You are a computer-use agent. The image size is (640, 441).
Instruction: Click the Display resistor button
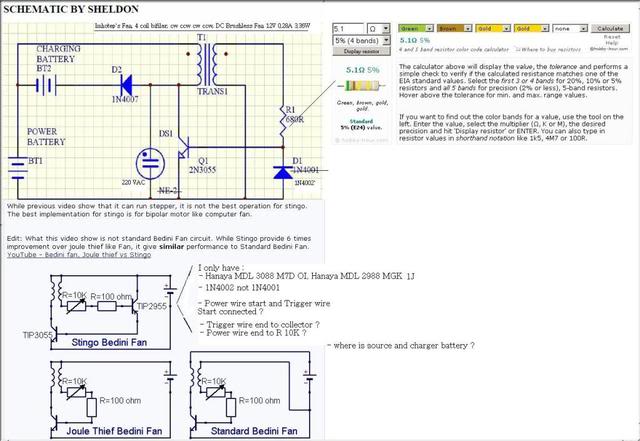[361, 51]
